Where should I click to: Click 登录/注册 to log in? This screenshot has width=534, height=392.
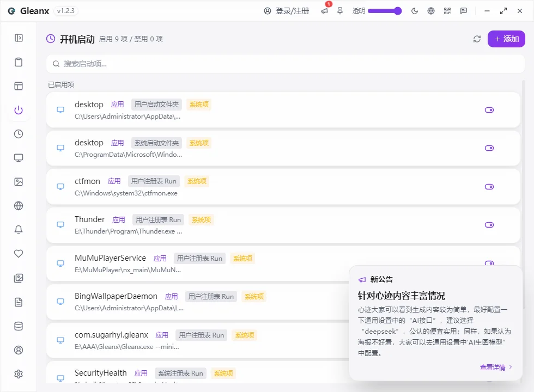pyautogui.click(x=287, y=11)
